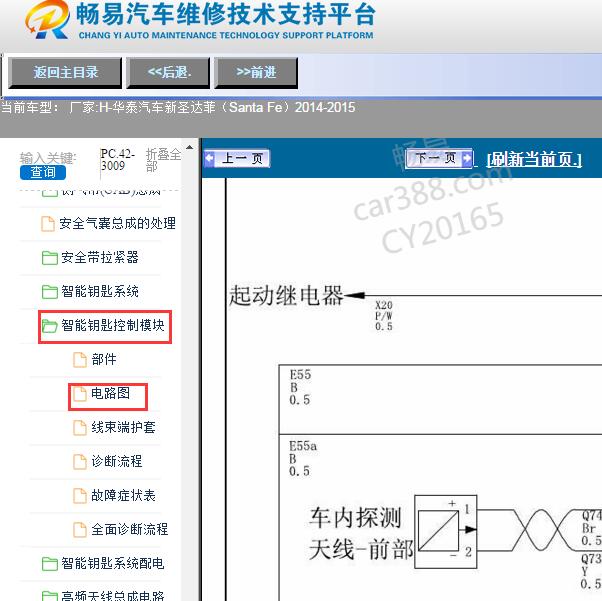The width and height of the screenshot is (602, 601).
Task: Collapse all with 折叠全部
Action: pyautogui.click(x=163, y=160)
